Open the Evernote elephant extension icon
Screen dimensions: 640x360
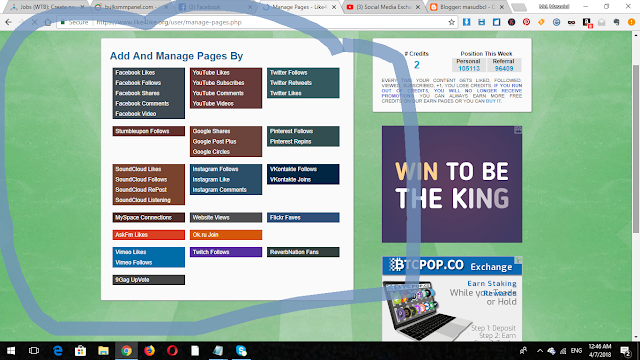click(616, 22)
